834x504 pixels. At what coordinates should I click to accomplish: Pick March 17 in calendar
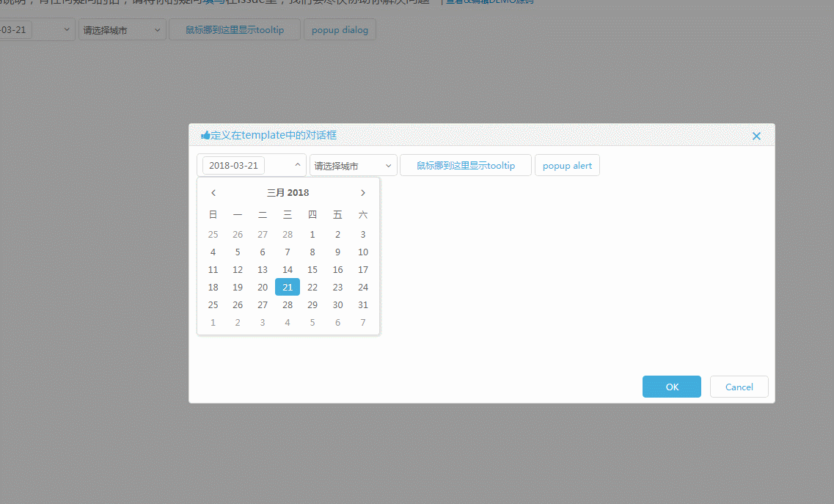coord(363,270)
